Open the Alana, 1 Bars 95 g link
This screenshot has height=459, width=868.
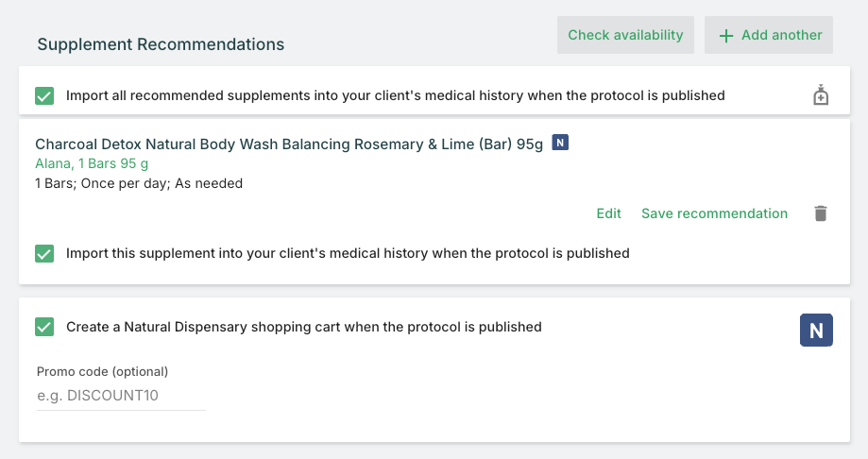92,163
